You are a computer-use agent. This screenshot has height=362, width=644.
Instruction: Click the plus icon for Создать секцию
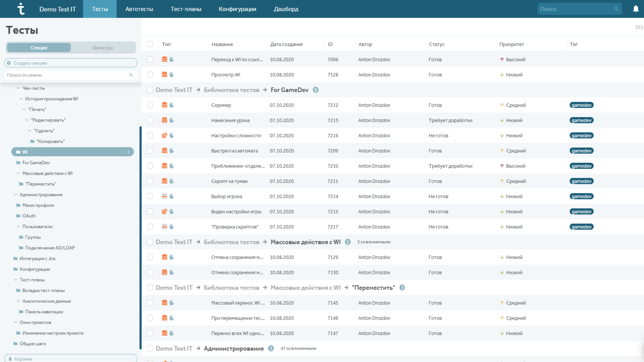coord(9,63)
